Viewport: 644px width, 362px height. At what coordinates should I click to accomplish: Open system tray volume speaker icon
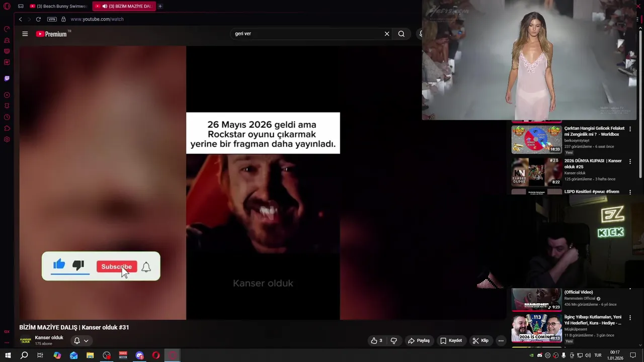point(588,355)
